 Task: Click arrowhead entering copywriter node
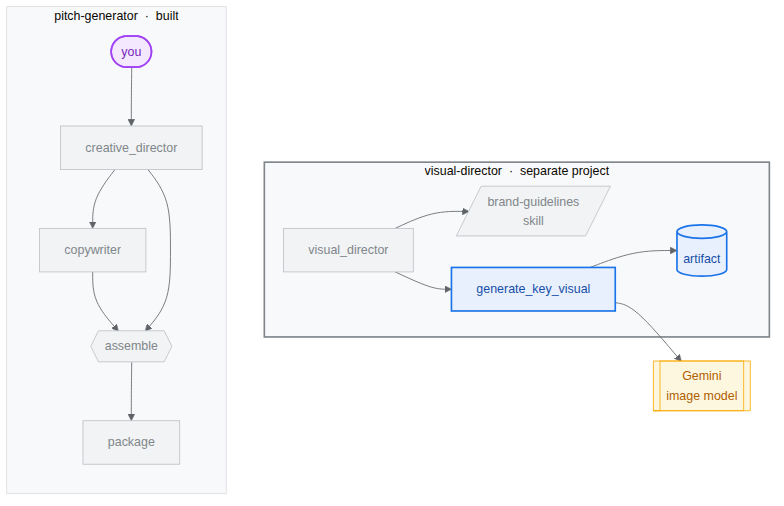coord(92,225)
